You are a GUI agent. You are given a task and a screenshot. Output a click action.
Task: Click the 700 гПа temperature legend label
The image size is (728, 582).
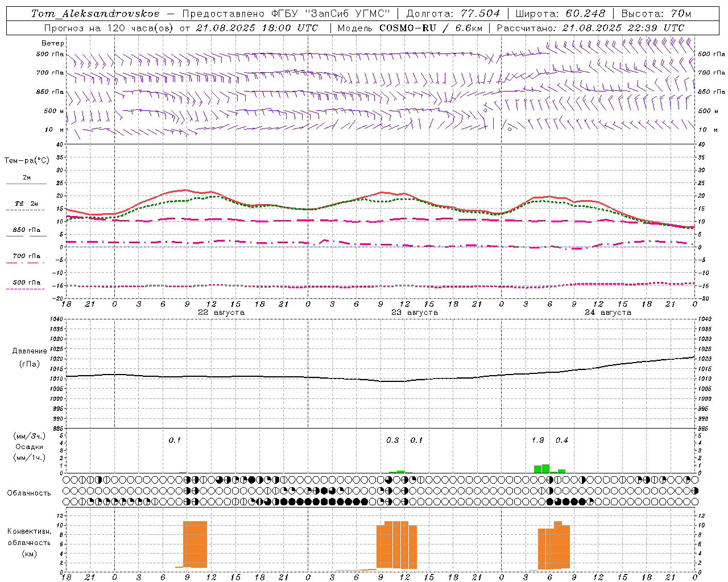[x=27, y=256]
